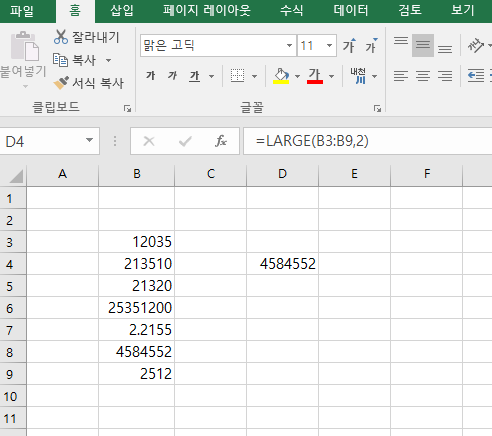
Task: Toggle underline formatting
Action: [x=195, y=76]
